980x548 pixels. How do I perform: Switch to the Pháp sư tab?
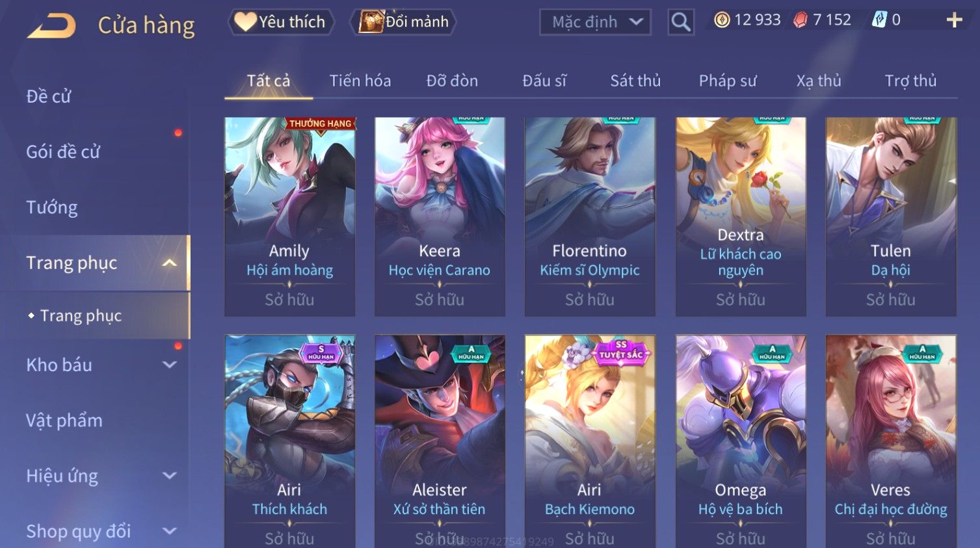click(x=728, y=81)
